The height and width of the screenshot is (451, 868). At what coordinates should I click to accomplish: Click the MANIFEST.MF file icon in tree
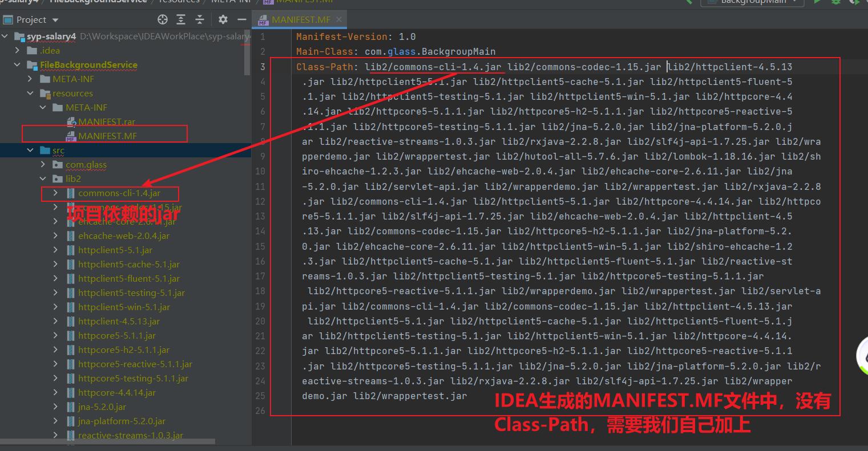pyautogui.click(x=71, y=136)
